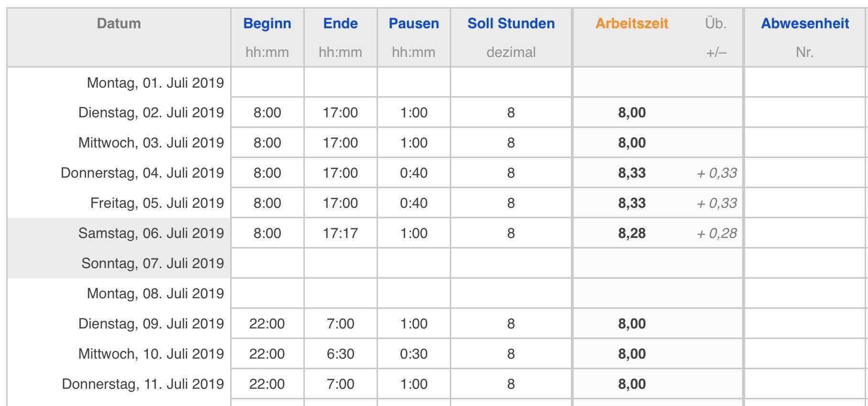This screenshot has width=868, height=406.
Task: Click Beginn 22:00 on Dienstag, 09. Juli
Action: click(267, 324)
